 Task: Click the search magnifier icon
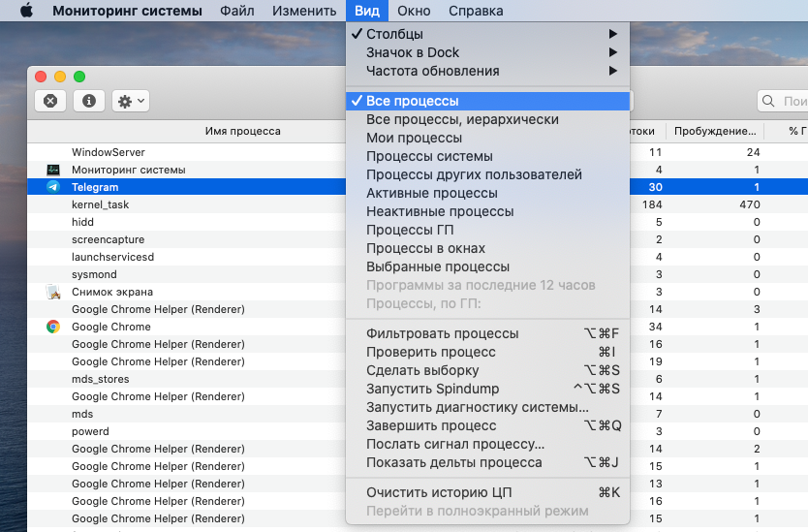768,101
